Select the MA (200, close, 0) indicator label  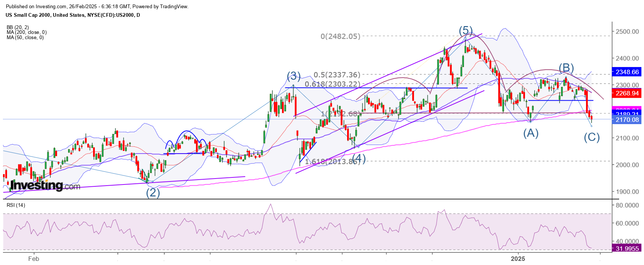coord(26,32)
